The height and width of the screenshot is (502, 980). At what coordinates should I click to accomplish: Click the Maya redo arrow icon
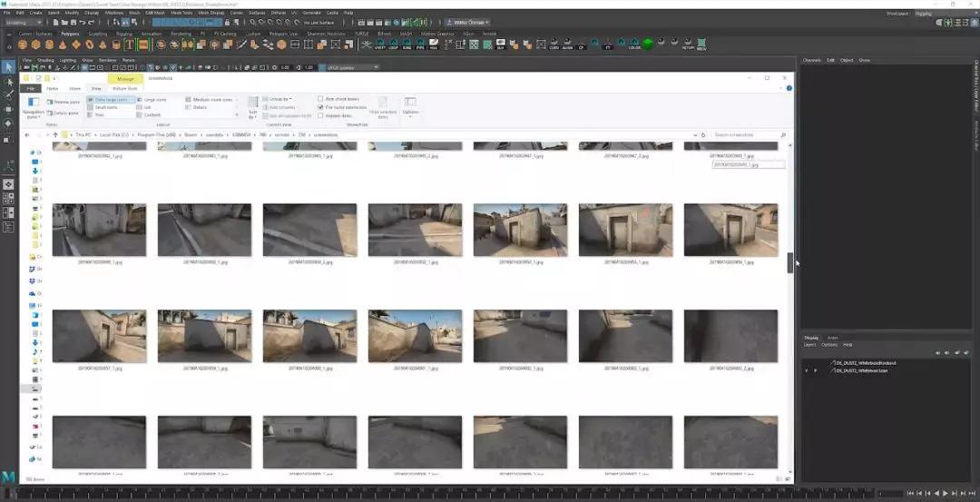(x=91, y=23)
